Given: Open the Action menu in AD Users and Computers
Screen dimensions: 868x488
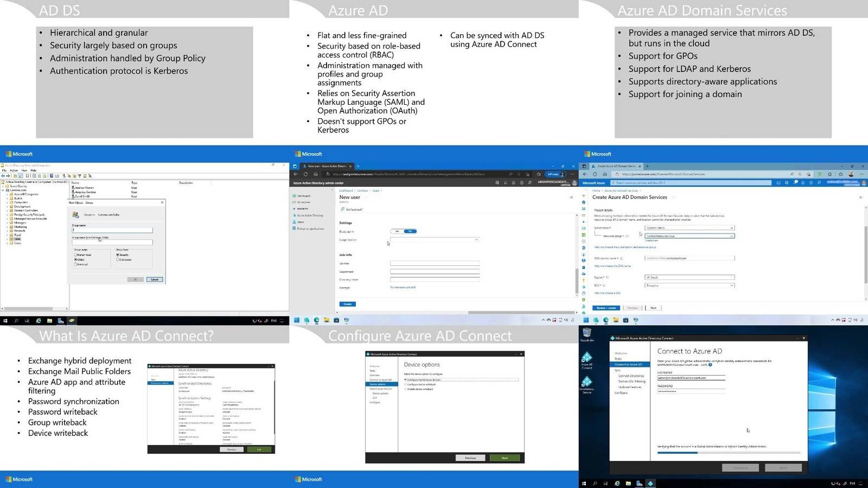Looking at the screenshot, I should click(14, 170).
